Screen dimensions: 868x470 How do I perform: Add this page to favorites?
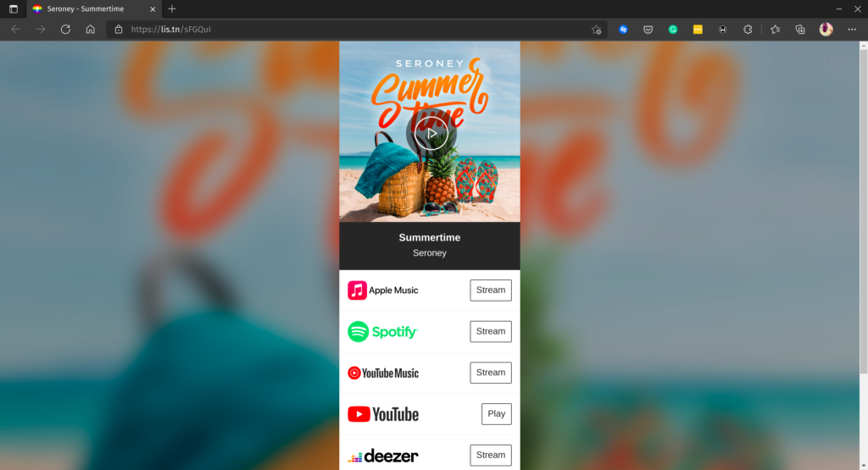coord(596,30)
